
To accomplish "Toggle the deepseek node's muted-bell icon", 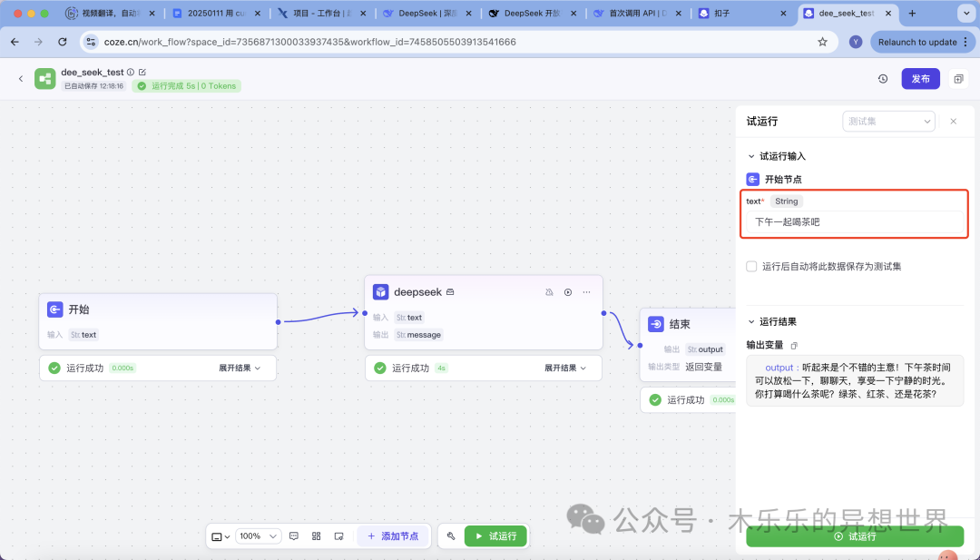I will [549, 292].
